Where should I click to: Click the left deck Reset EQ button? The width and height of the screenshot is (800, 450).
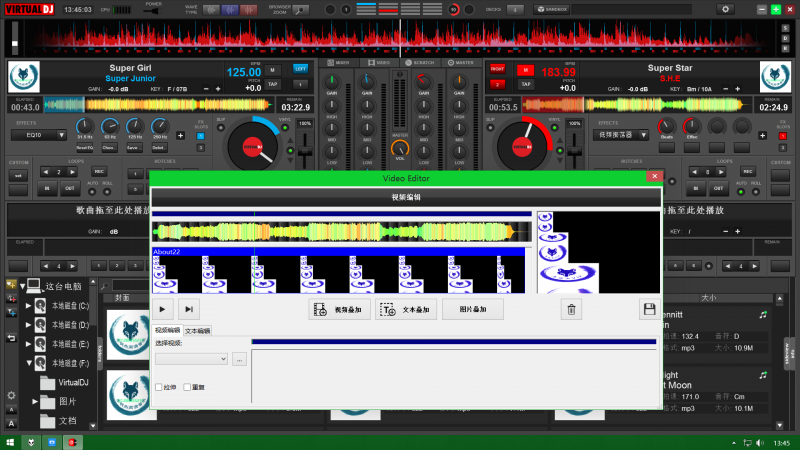pos(85,147)
